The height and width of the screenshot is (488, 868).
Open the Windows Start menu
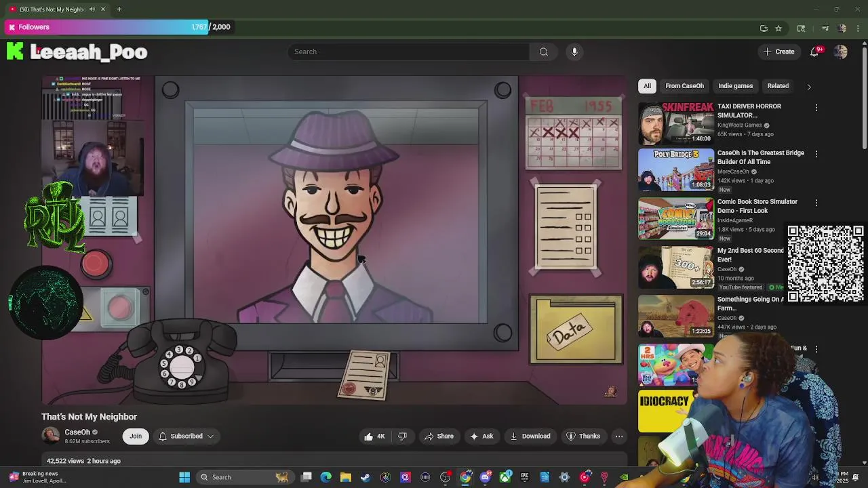point(184,477)
